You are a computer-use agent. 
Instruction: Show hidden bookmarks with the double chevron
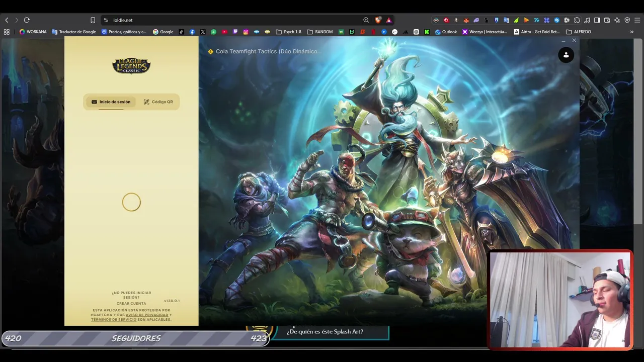632,32
